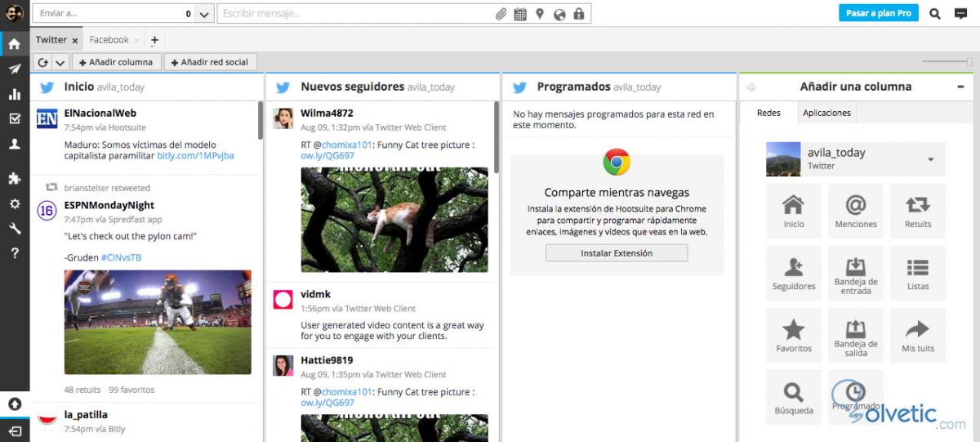Add the Bandeja de salida stream tile

point(856,335)
